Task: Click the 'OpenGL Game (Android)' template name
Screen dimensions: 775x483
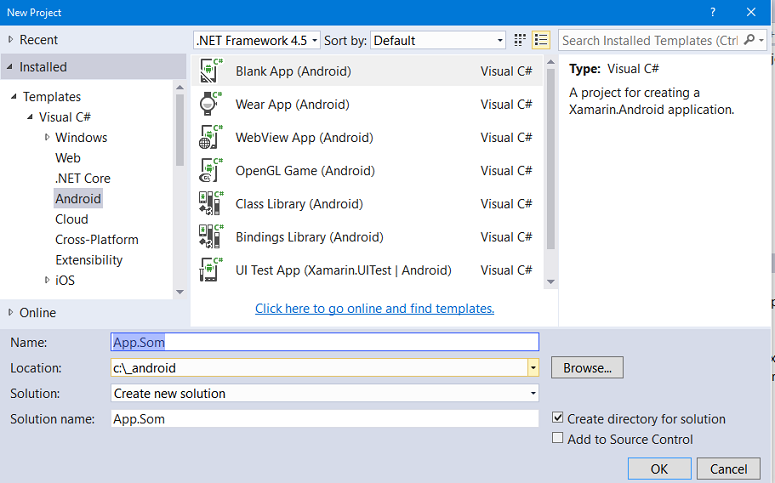Action: coord(305,171)
